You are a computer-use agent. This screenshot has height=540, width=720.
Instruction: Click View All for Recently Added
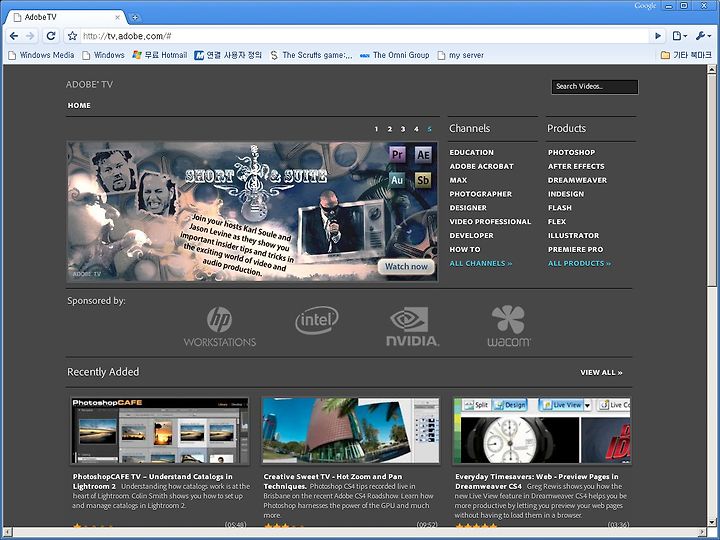601,372
